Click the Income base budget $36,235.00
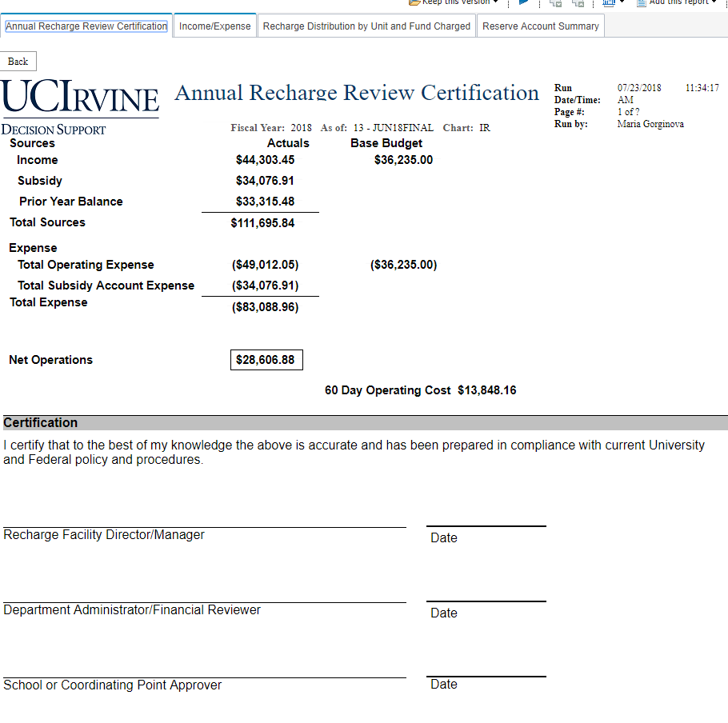Viewport: 728px width, 723px height. pyautogui.click(x=403, y=160)
